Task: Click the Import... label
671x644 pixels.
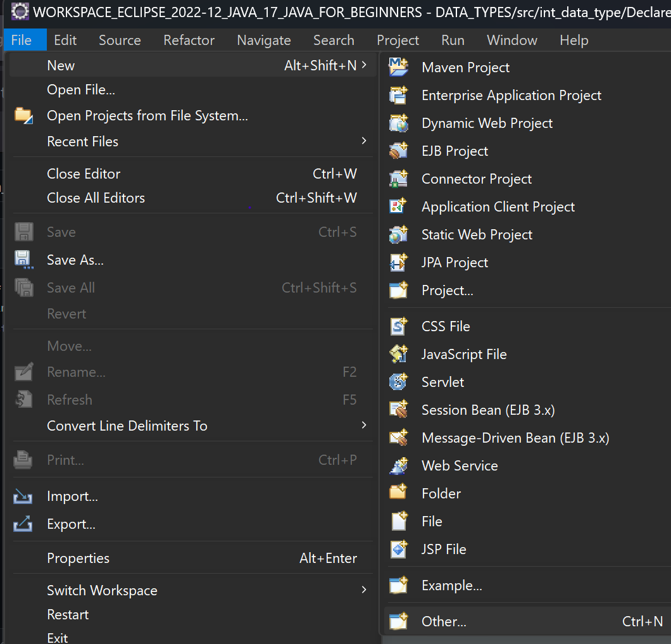Action: 72,496
